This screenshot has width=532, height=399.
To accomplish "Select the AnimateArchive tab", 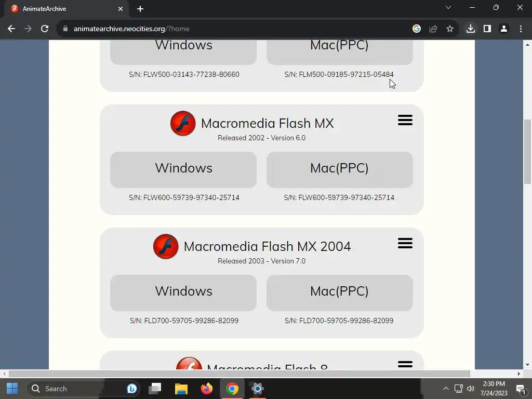I will pos(66,9).
